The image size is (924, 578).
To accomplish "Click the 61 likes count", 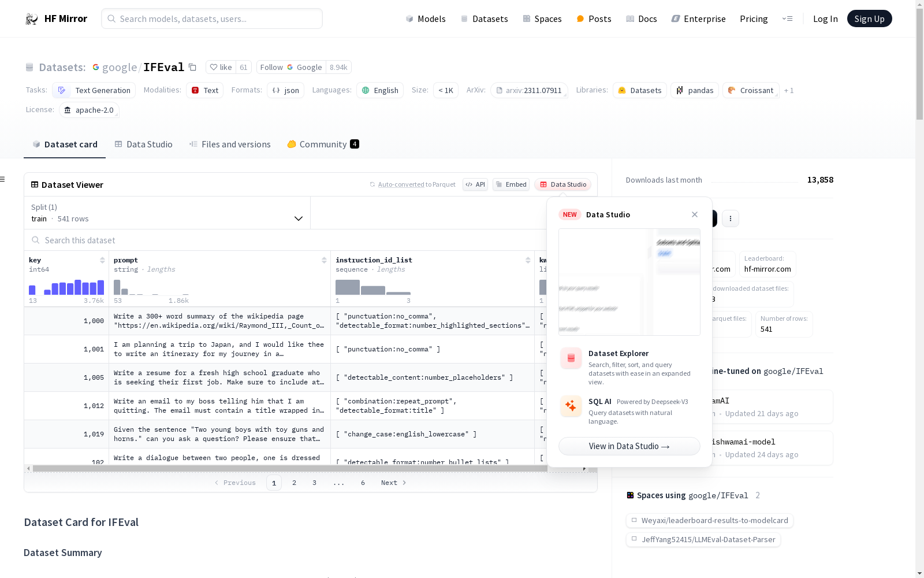I will [x=244, y=67].
